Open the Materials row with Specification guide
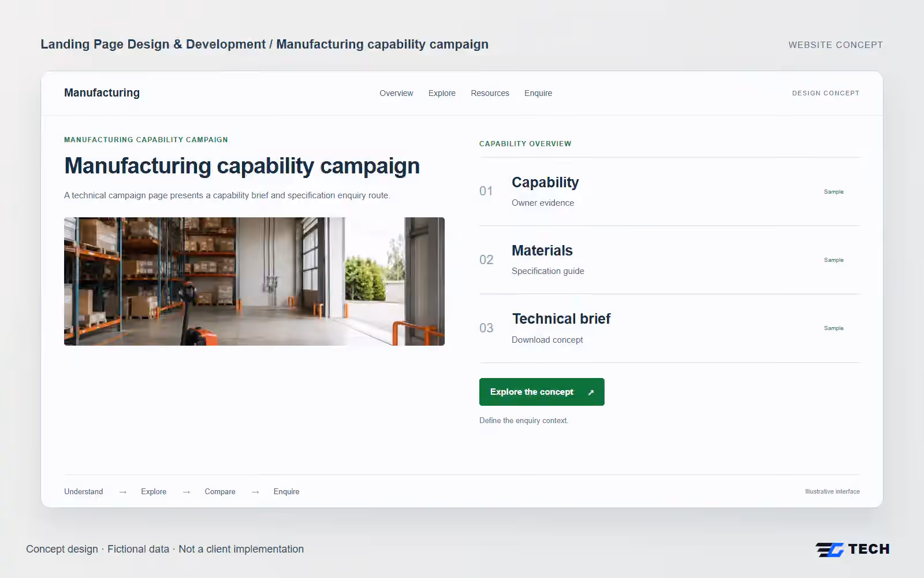Viewport: 924px width, 578px height. pos(670,260)
